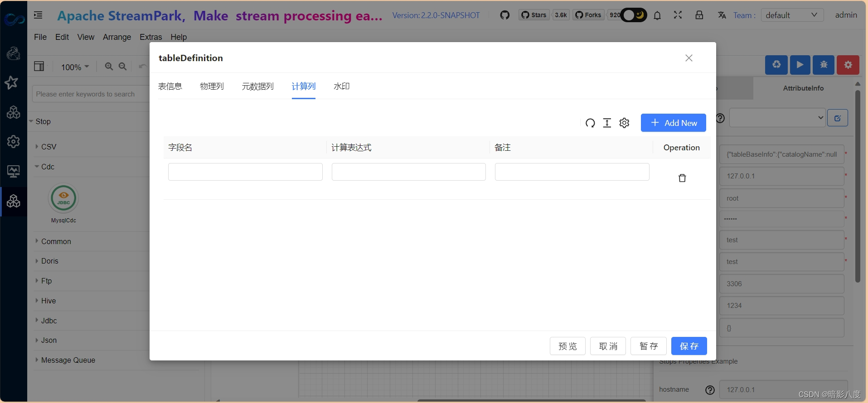Screen dimensions: 868x403
Task: Open the GitHub repository icon
Action: point(504,15)
